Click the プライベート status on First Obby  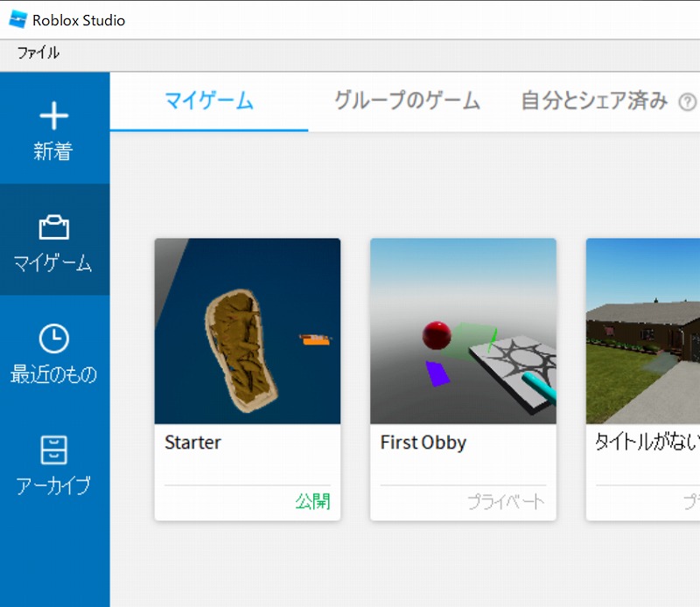point(507,502)
